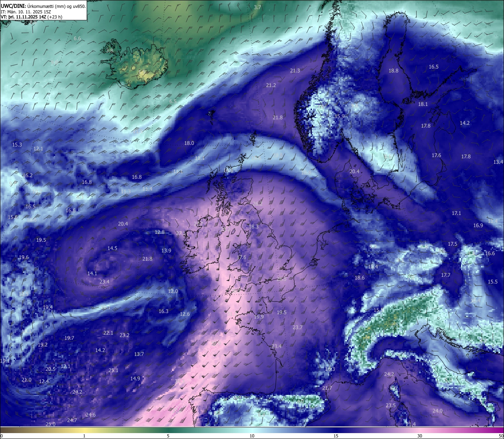Viewport: 504px width, 439px height.
Task: Click the 14.1 value near the cyclone center
Action: coord(92,274)
